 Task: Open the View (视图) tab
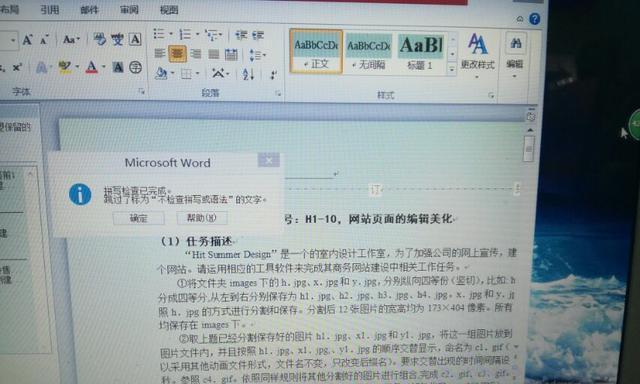tap(169, 10)
